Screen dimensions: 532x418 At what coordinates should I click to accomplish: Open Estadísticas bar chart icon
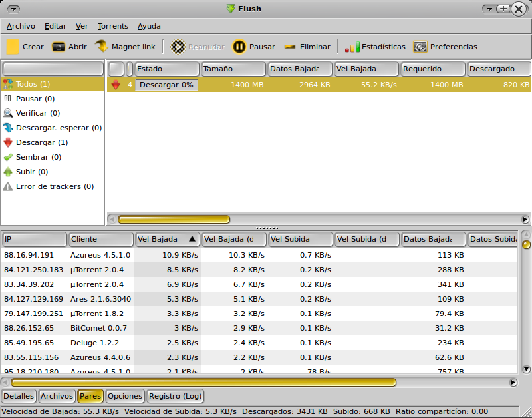[352, 47]
